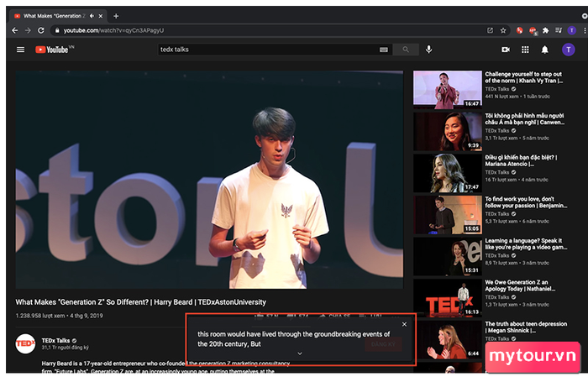The image size is (588, 382).
Task: Click thumbnail of the 6:44 Megan Shinnick video
Action: click(x=448, y=340)
